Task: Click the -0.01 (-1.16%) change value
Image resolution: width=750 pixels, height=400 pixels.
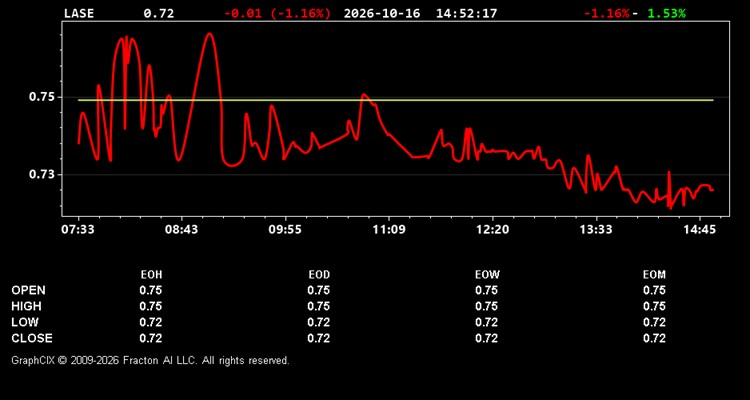Action: (x=277, y=13)
